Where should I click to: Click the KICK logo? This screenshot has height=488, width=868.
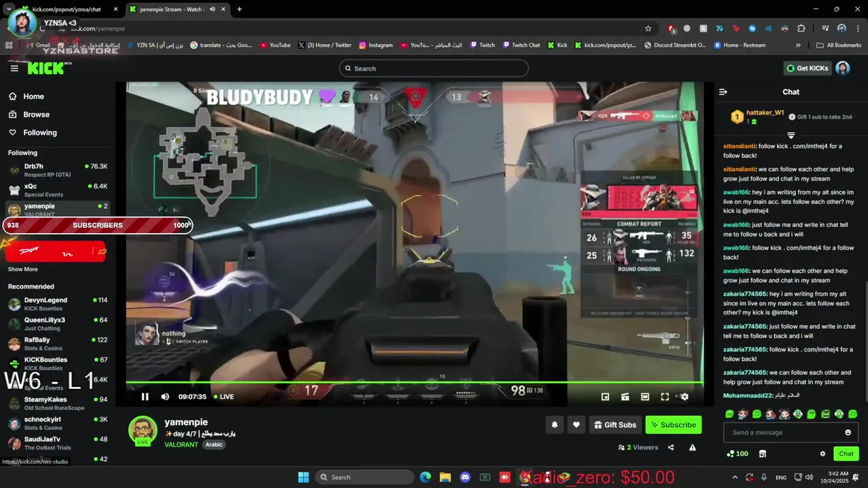tap(49, 68)
